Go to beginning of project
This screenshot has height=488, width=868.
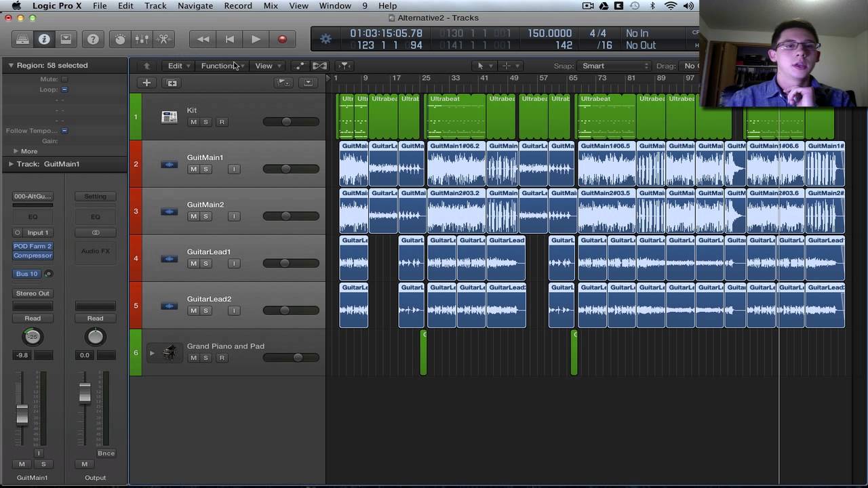pos(229,39)
